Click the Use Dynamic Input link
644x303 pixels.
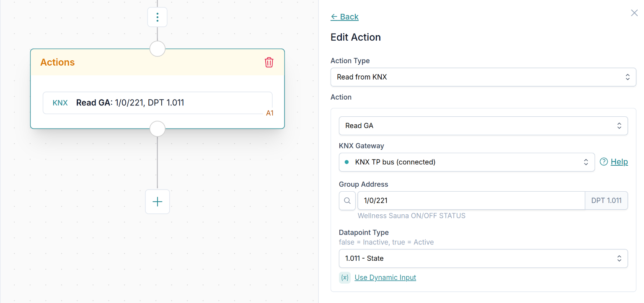[x=385, y=277]
